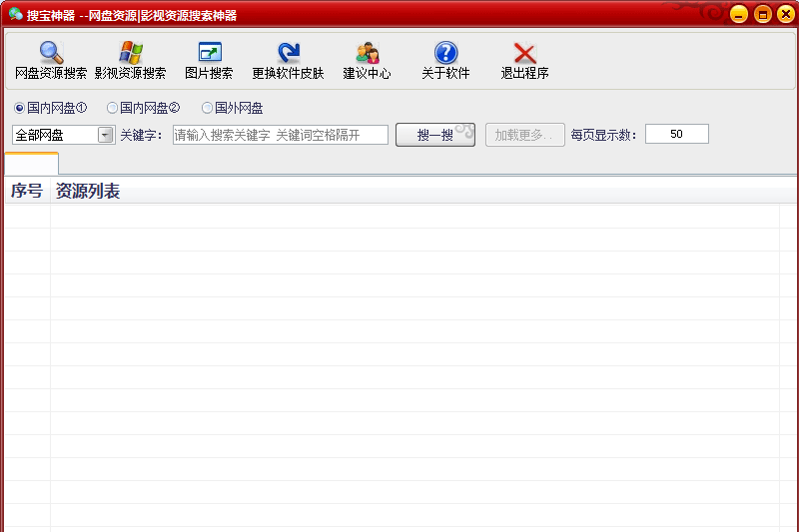This screenshot has width=799, height=532.
Task: Minimize the 搜宝神器 window
Action: click(739, 14)
